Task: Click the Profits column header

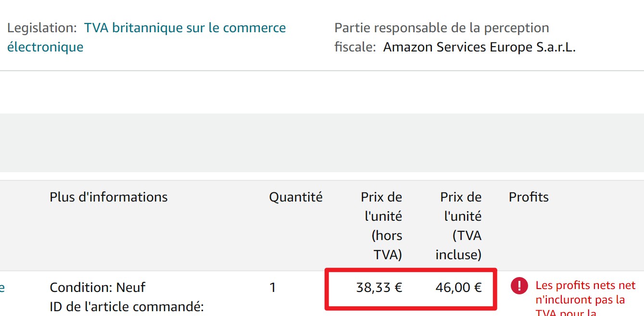Action: tap(528, 197)
